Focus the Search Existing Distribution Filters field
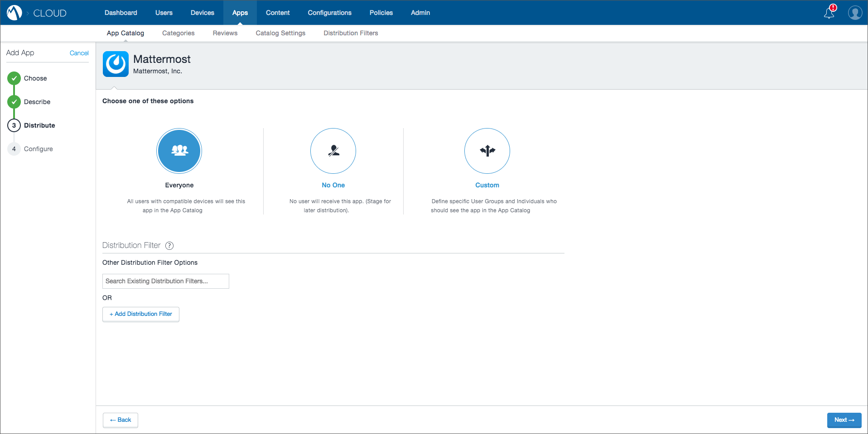The image size is (868, 434). pyautogui.click(x=166, y=281)
